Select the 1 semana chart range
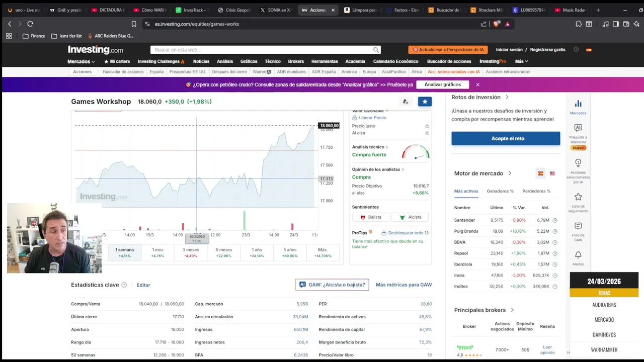Image resolution: width=644 pixels, height=362 pixels. tap(125, 252)
